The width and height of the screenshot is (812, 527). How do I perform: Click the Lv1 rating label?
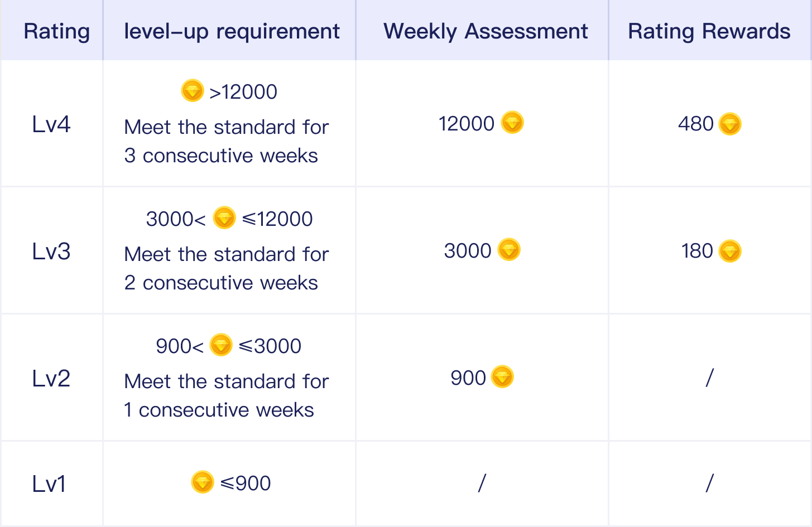(x=49, y=483)
